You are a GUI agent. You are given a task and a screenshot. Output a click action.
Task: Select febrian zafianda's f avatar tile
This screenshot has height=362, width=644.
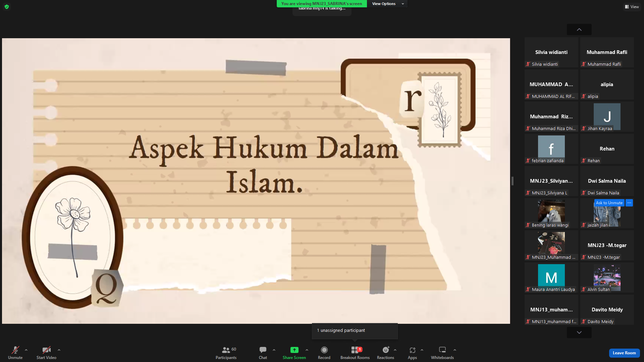[551, 148]
